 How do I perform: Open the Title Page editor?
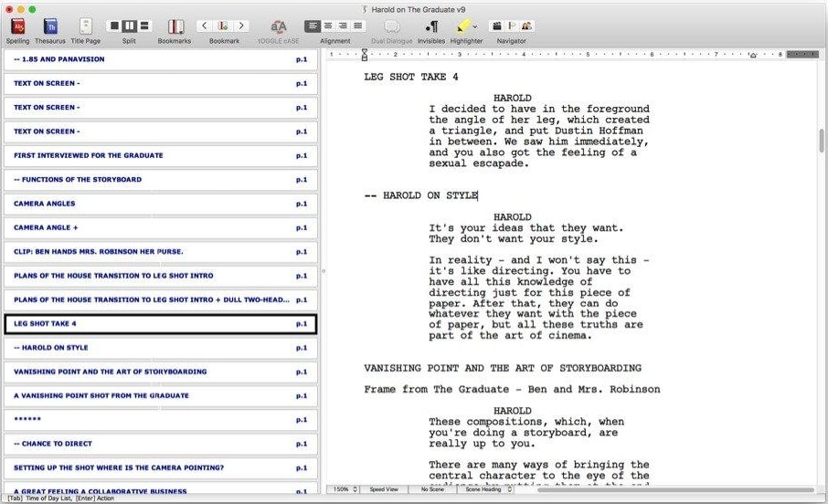tap(86, 26)
